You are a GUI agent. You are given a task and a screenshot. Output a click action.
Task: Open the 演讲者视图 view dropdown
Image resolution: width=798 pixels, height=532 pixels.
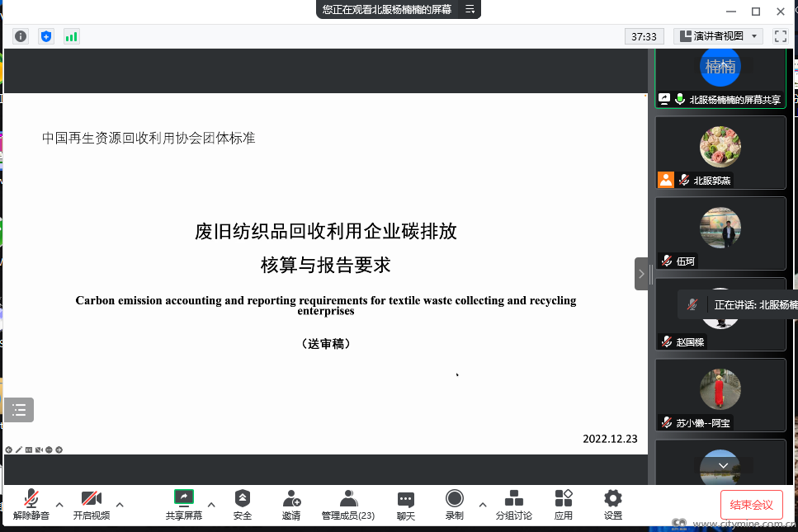(x=716, y=36)
